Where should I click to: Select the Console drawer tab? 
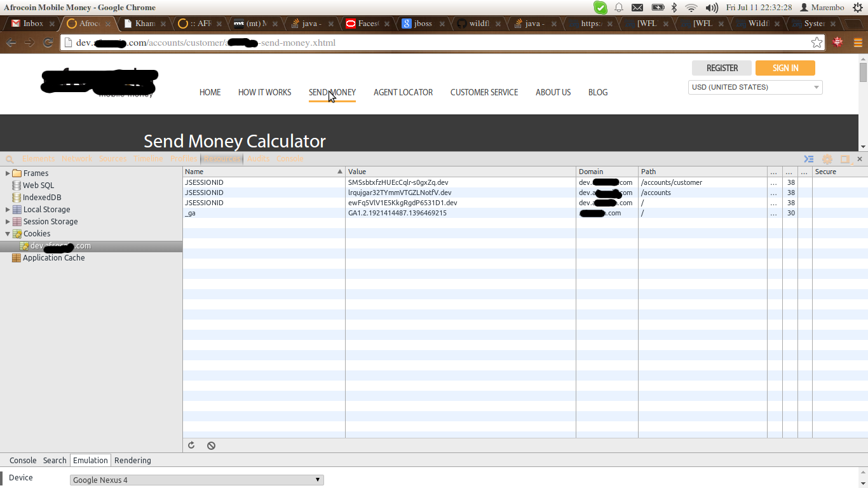pyautogui.click(x=23, y=461)
